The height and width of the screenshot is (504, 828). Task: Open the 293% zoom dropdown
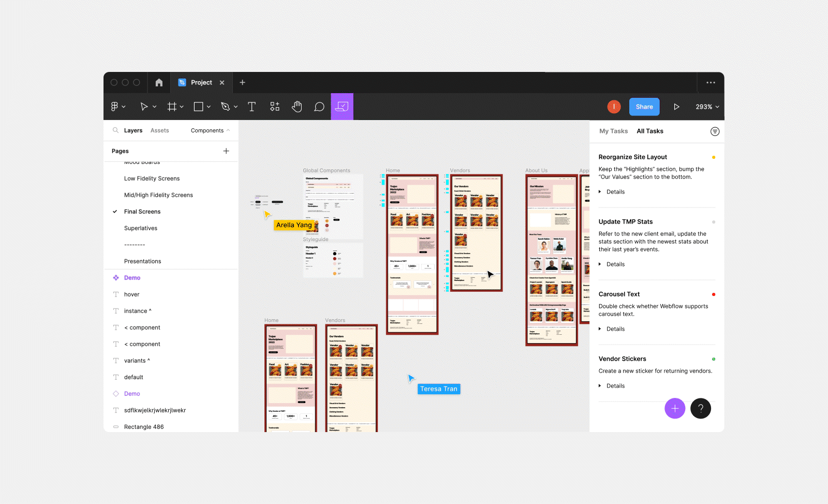pyautogui.click(x=707, y=107)
